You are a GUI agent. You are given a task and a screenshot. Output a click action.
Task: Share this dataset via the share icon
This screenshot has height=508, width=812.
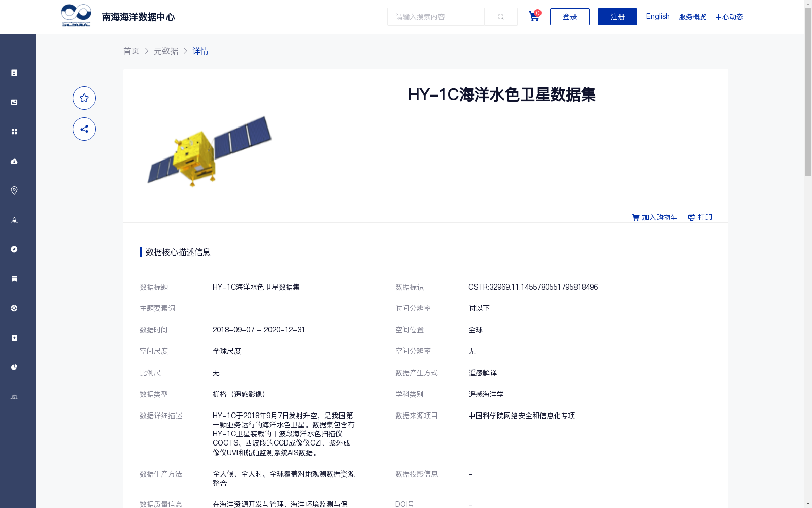tap(84, 129)
